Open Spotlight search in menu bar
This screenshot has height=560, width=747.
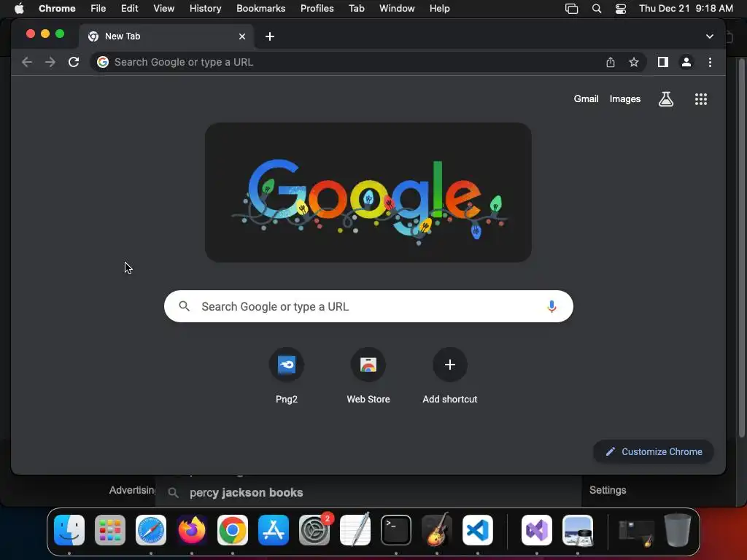[x=597, y=8]
